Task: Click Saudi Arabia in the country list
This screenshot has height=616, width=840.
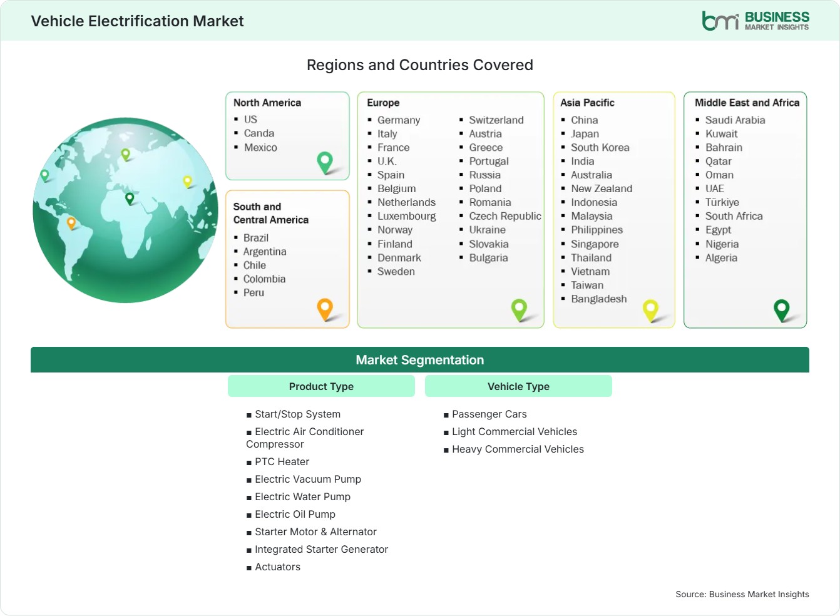Action: [735, 120]
